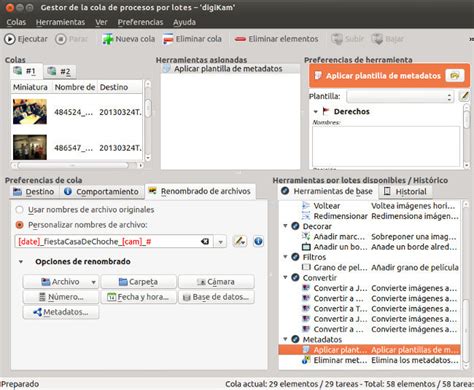Select Personalizar nombres de archivo option
The width and height of the screenshot is (474, 390).
(x=19, y=225)
